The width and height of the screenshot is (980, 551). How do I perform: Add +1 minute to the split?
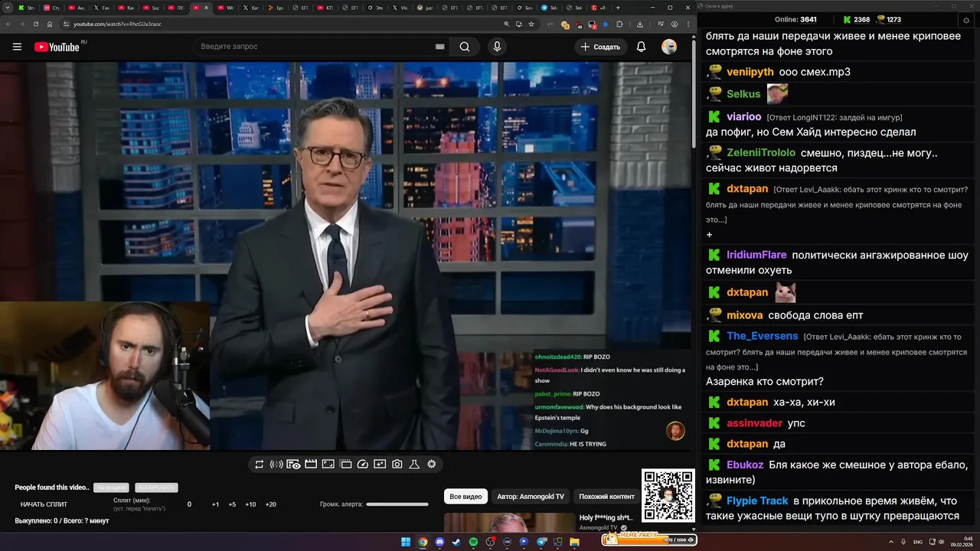tap(215, 504)
